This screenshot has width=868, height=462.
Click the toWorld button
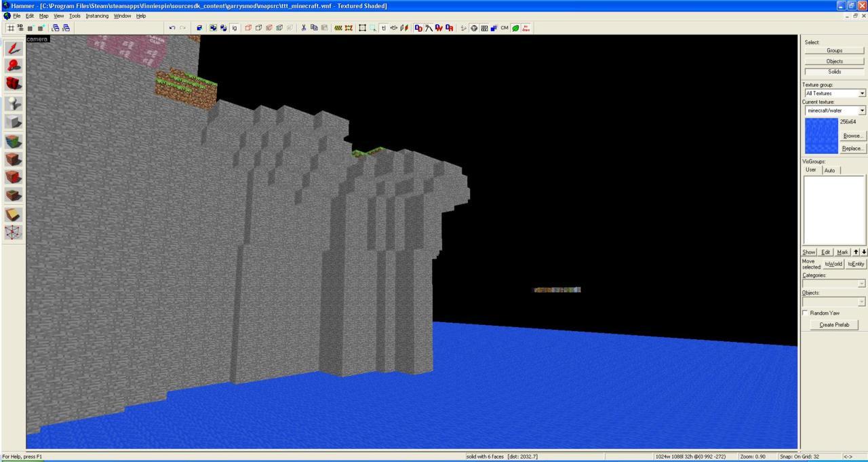point(833,264)
